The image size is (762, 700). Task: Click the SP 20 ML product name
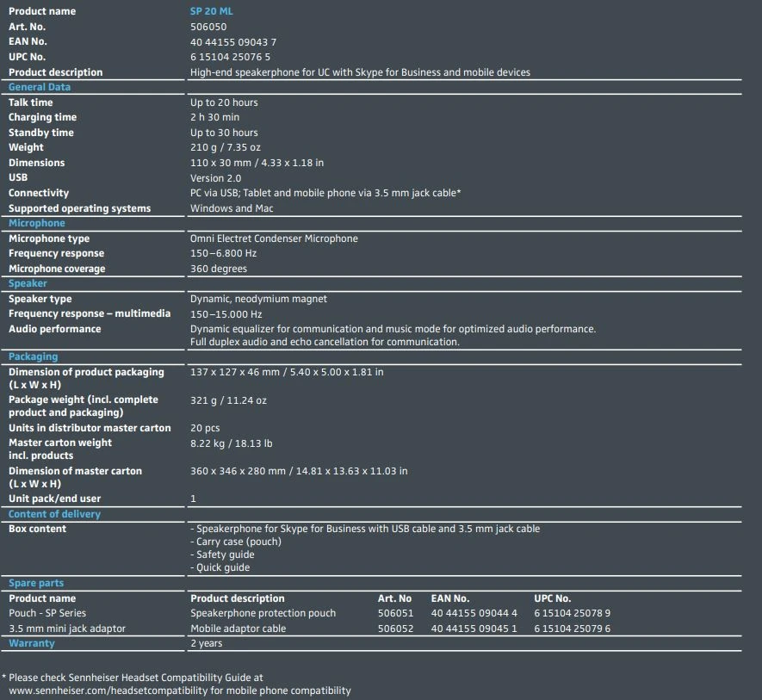(x=211, y=11)
